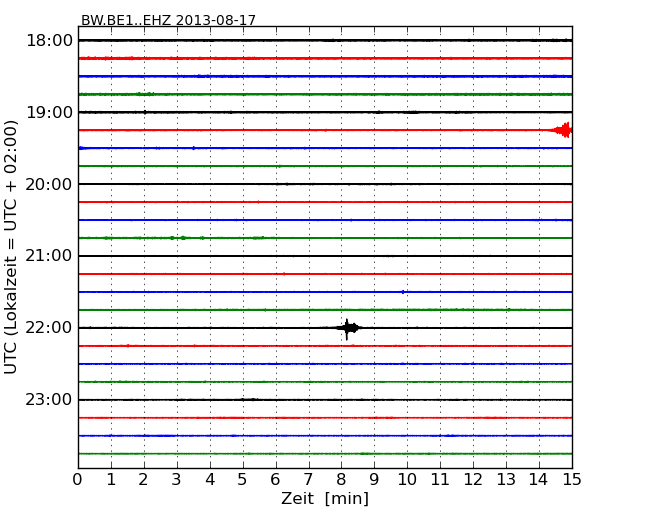
Task: Click x-axis tick label 6
Action: [276, 479]
